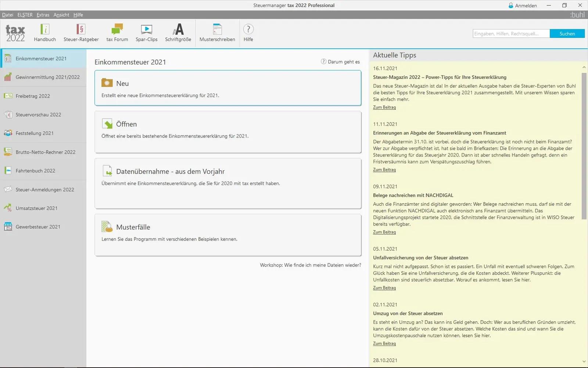Click the date 05.11.2021
588x368 pixels.
(385, 249)
